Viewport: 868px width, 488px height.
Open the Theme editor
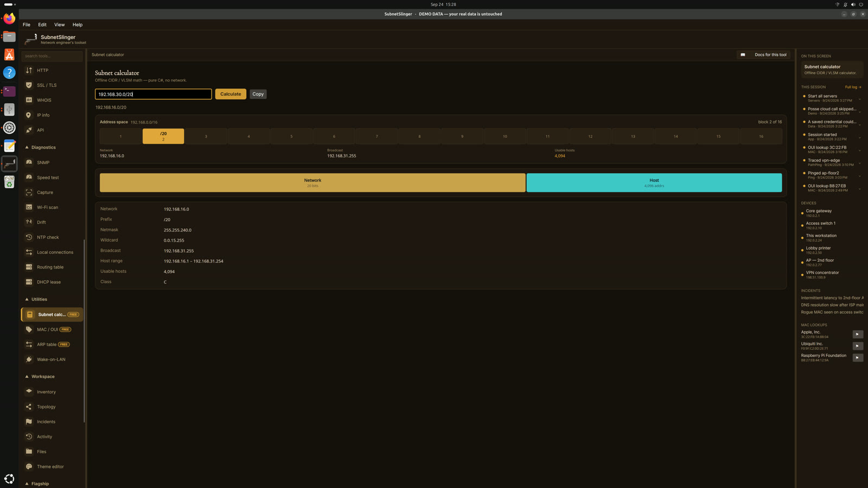point(52,466)
